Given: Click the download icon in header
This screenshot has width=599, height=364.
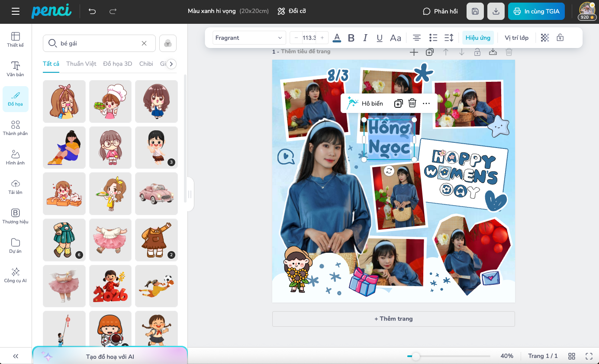Looking at the screenshot, I should coord(496,11).
